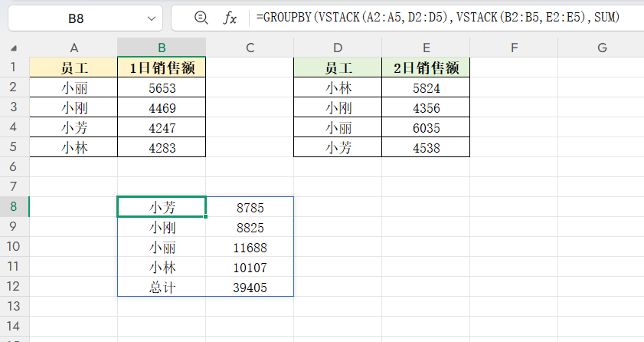Select row 6 header
The height and width of the screenshot is (342, 644).
coord(14,167)
